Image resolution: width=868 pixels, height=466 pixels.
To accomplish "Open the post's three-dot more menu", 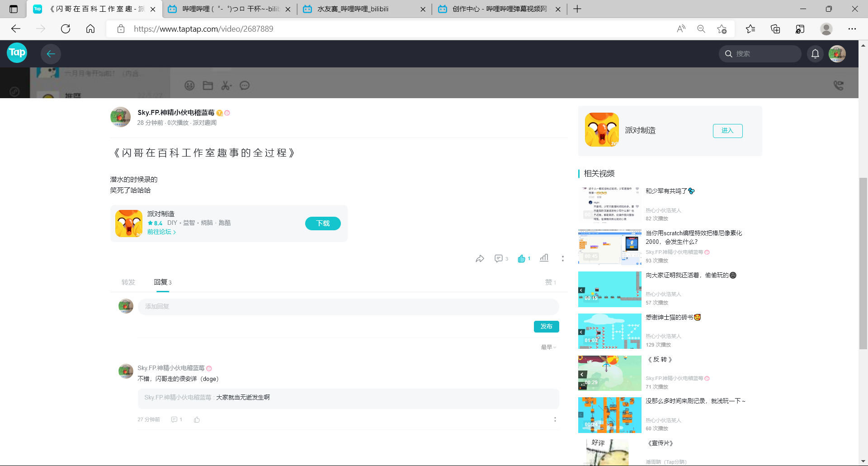I will (x=563, y=258).
